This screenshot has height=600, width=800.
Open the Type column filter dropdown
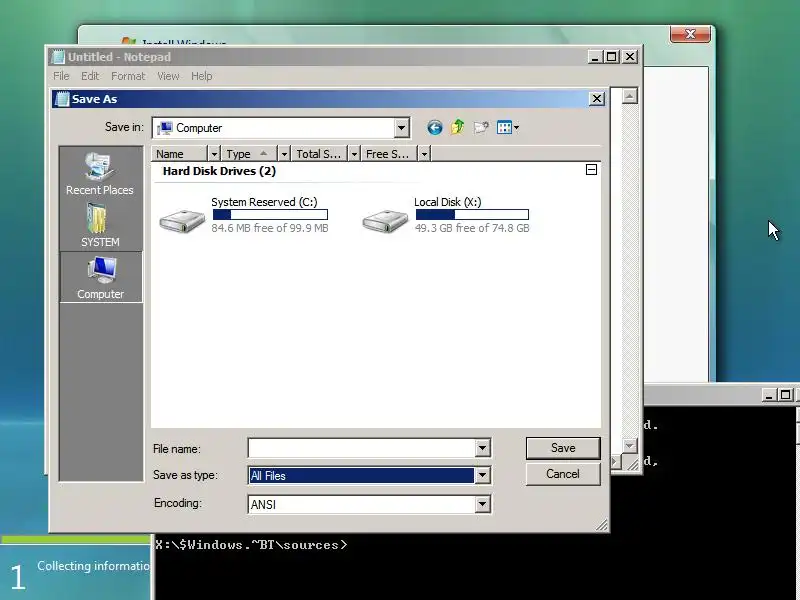(284, 154)
